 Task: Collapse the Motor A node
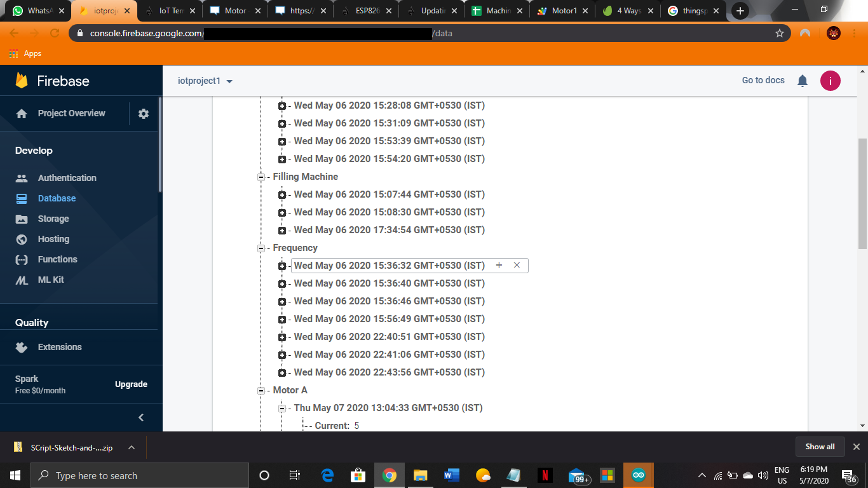click(x=261, y=390)
